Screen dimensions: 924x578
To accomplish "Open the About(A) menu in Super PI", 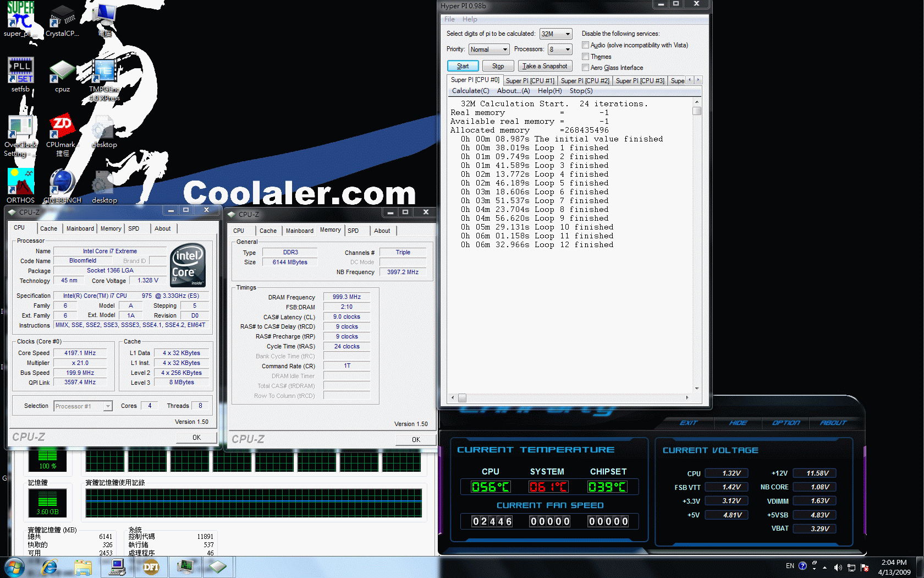I will [x=513, y=91].
